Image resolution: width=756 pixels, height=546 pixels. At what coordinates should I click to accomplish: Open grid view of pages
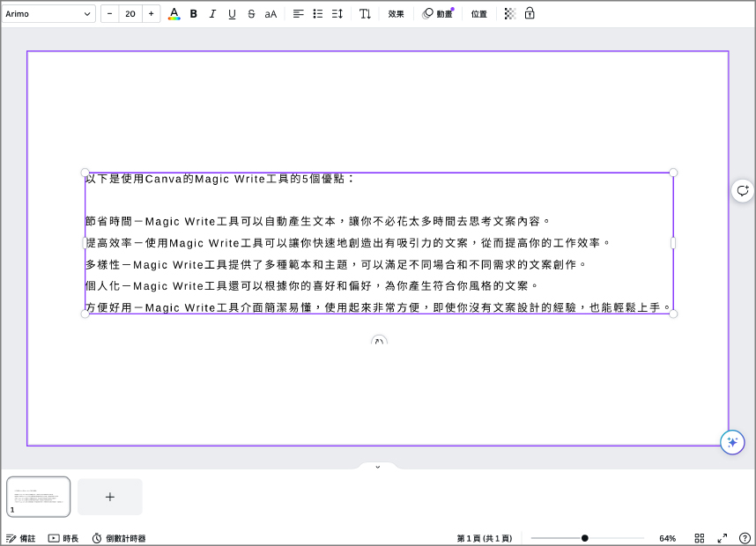tap(700, 538)
